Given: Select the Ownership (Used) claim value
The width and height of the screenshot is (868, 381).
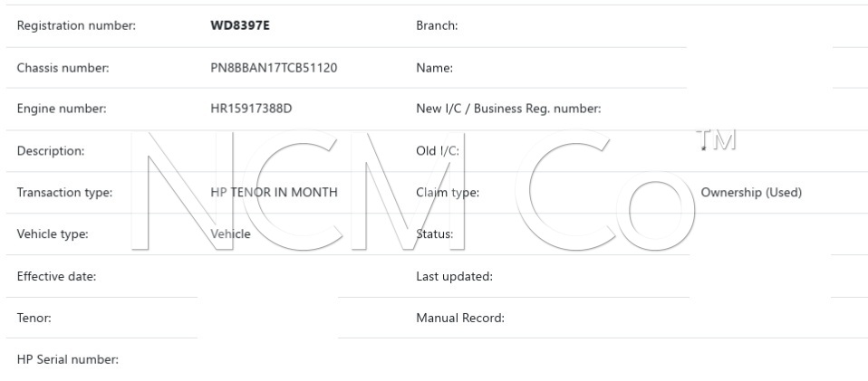Looking at the screenshot, I should pyautogui.click(x=751, y=193).
